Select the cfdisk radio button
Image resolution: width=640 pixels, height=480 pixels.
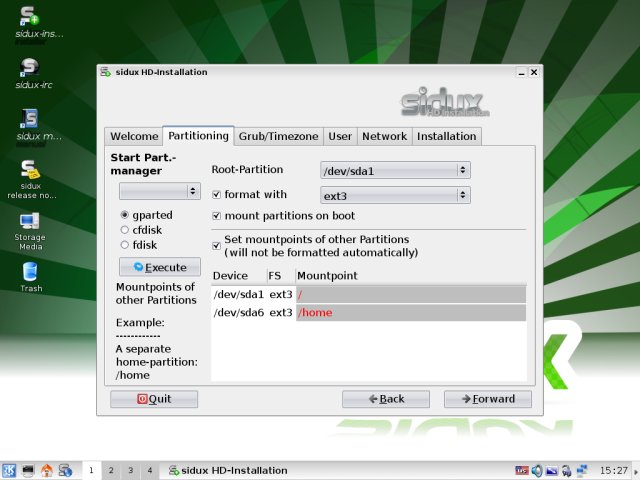tap(124, 230)
